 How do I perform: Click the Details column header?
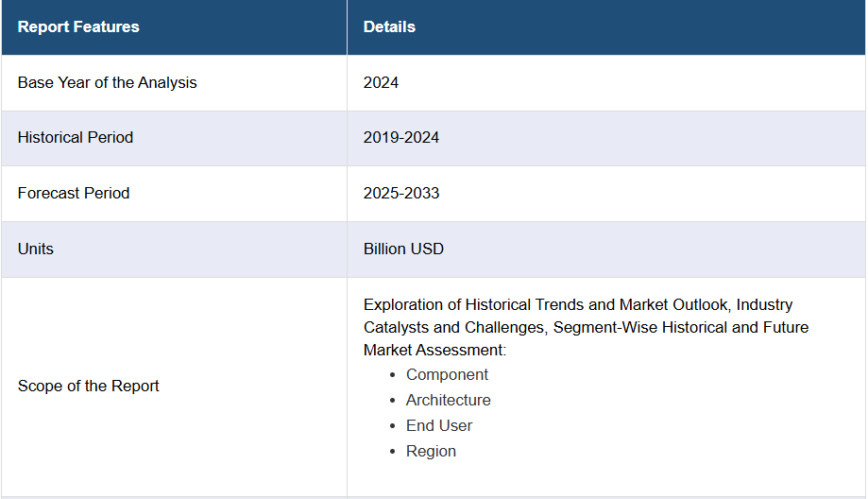coord(389,26)
